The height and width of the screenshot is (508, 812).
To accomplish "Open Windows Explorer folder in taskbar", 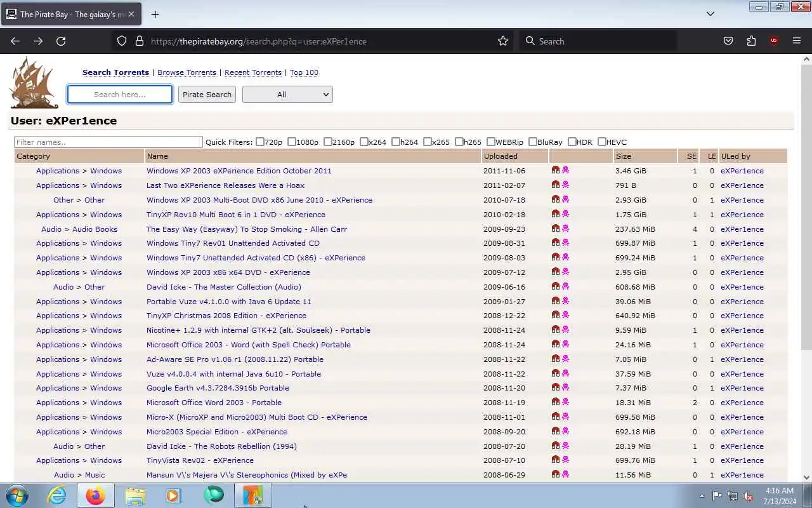I will point(134,495).
